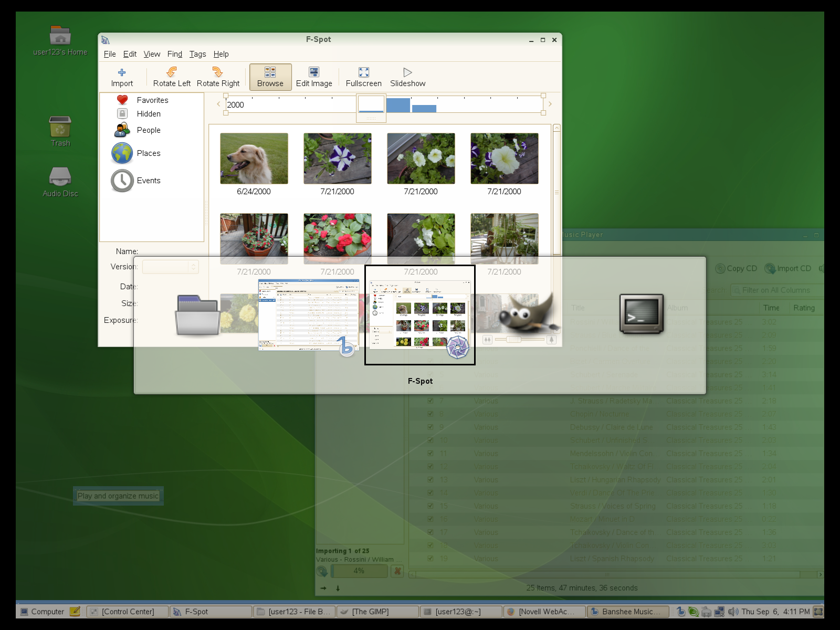Select the Events tag clock icon
The image size is (840, 630).
point(122,181)
